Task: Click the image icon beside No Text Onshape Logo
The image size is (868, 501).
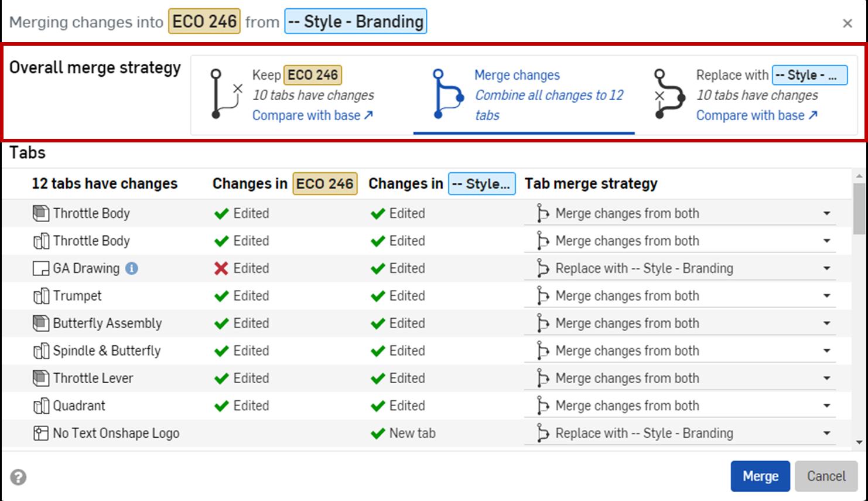Action: tap(40, 433)
